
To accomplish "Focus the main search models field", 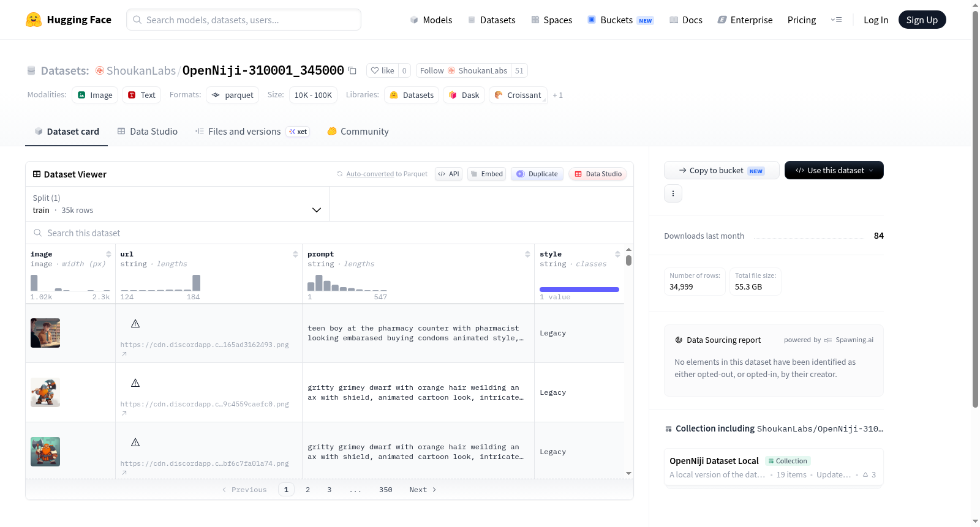I will 244,20.
